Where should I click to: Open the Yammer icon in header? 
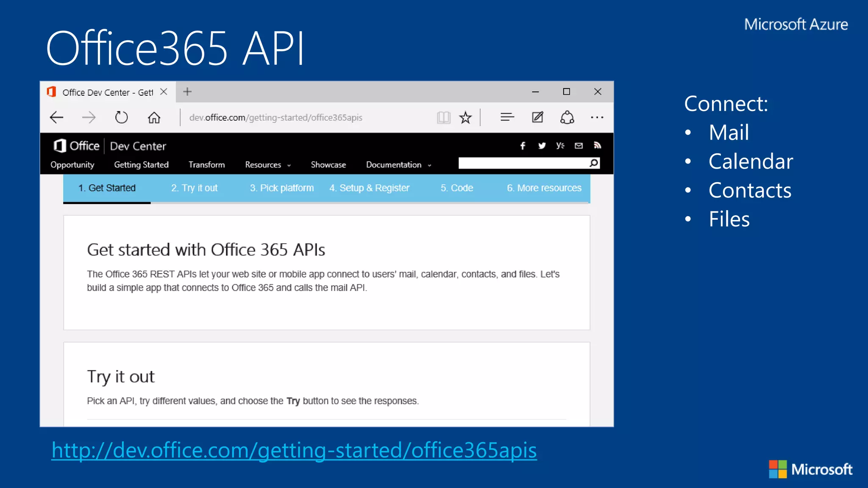(560, 146)
